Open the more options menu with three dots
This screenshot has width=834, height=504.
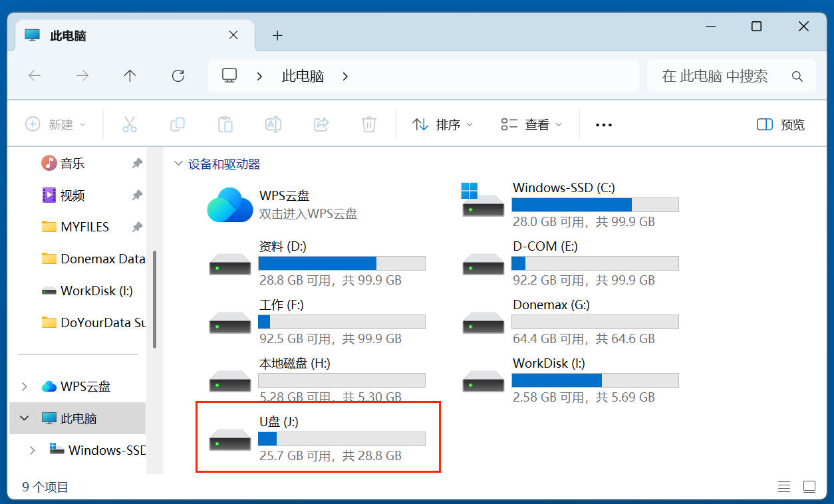coord(603,124)
